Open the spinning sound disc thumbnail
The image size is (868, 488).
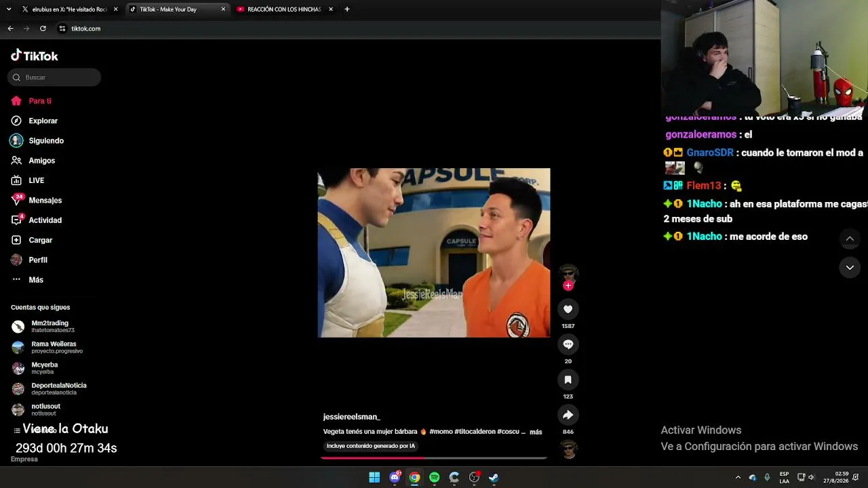coord(568,449)
